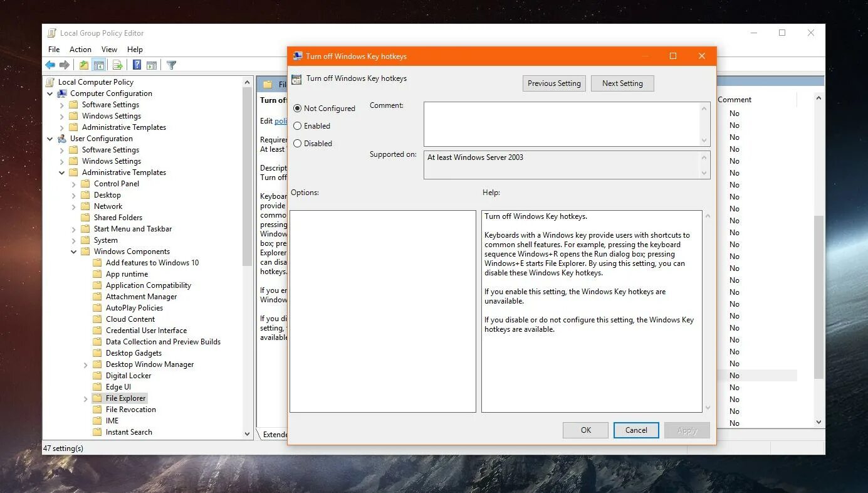Expand the Desktop Window Manager node
The height and width of the screenshot is (493, 868).
(x=86, y=364)
